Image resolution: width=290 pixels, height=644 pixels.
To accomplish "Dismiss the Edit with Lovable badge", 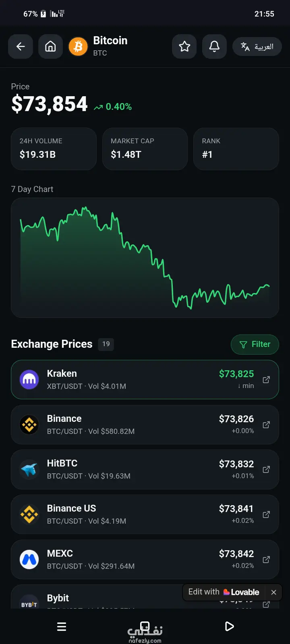I will point(273,592).
